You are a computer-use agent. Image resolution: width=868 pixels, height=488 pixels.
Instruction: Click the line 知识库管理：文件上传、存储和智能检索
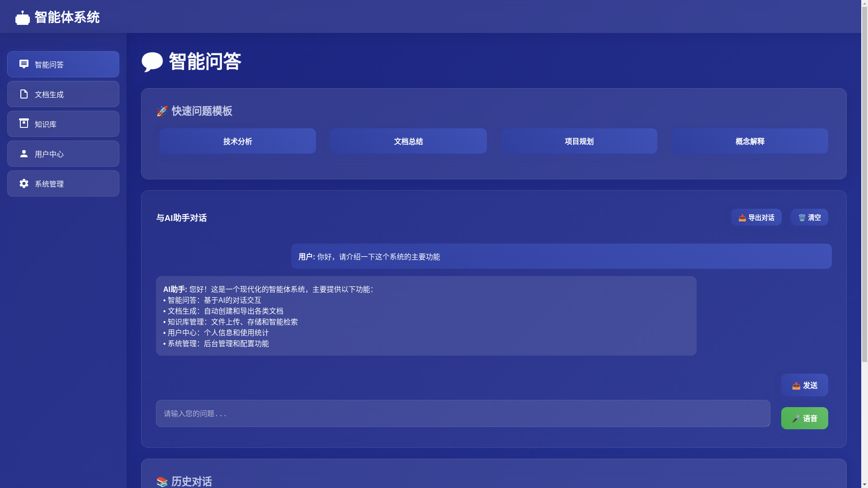point(231,322)
